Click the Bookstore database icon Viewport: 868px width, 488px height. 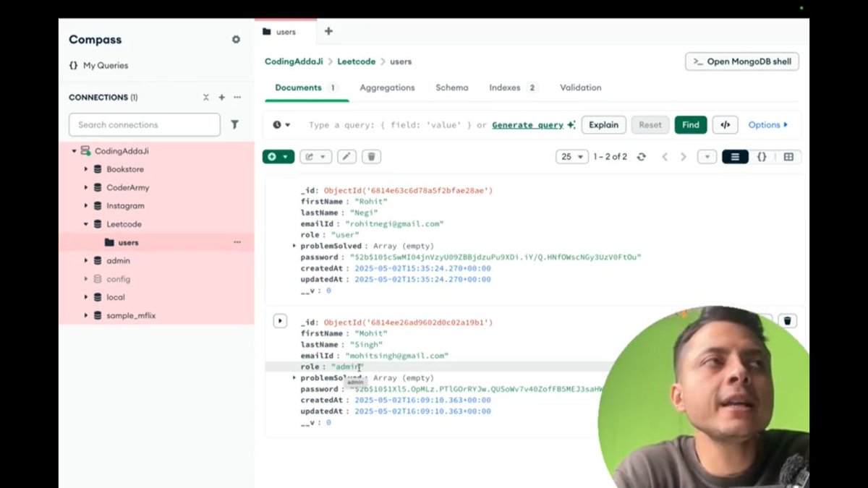click(x=98, y=169)
